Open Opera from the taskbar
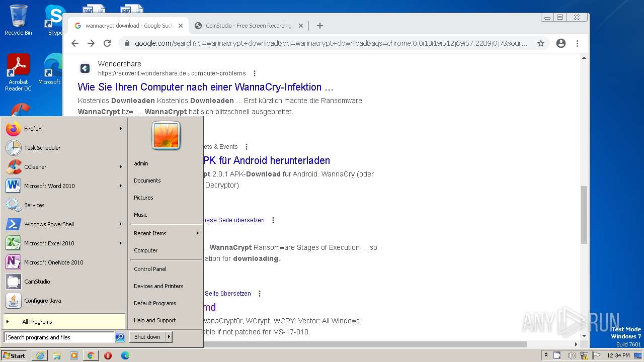The height and width of the screenshot is (362, 644). (x=108, y=355)
